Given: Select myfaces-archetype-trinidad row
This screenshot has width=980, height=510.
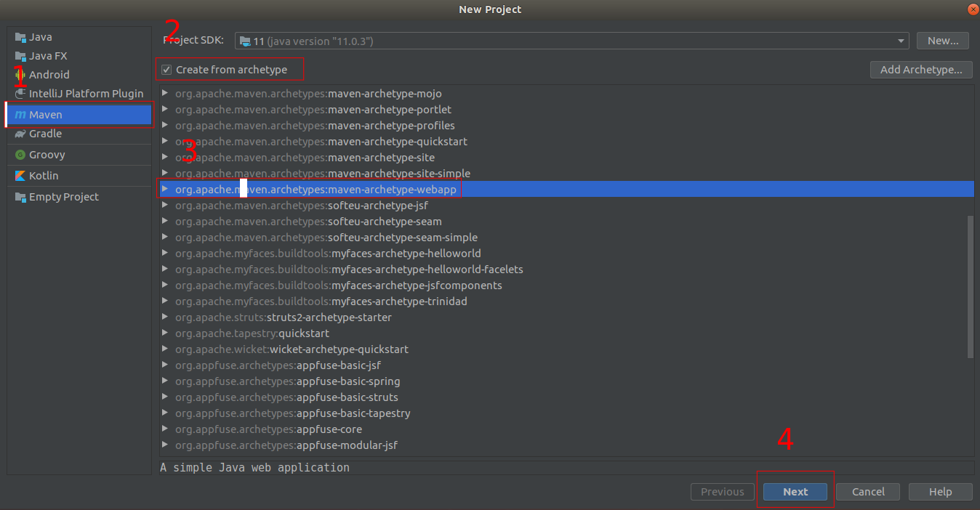Looking at the screenshot, I should tap(567, 301).
